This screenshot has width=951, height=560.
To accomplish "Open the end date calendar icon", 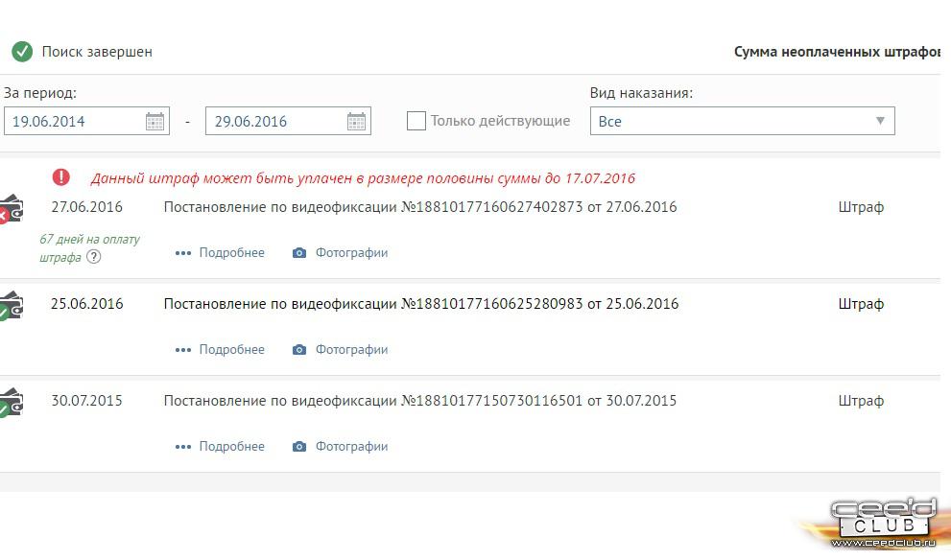I will 356,121.
